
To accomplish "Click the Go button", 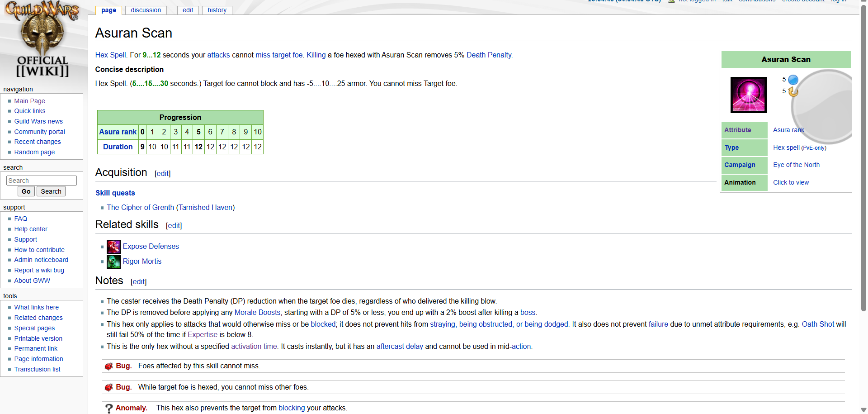I will pyautogui.click(x=26, y=191).
